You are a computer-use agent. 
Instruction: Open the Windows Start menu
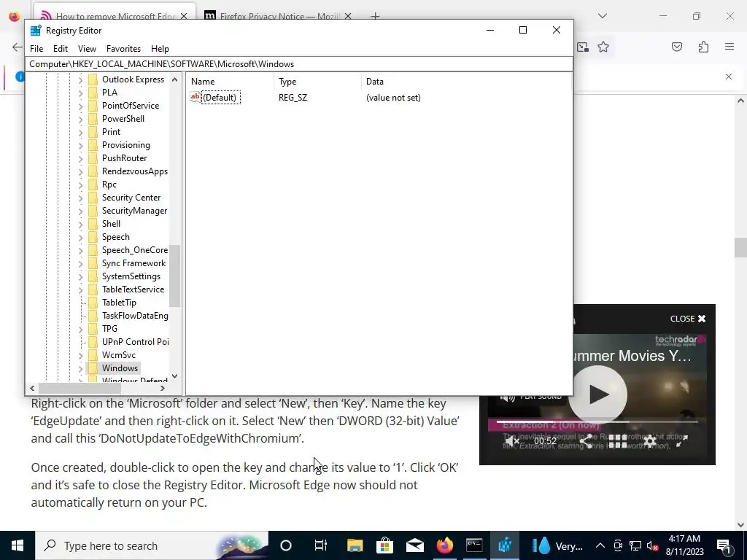[18, 545]
